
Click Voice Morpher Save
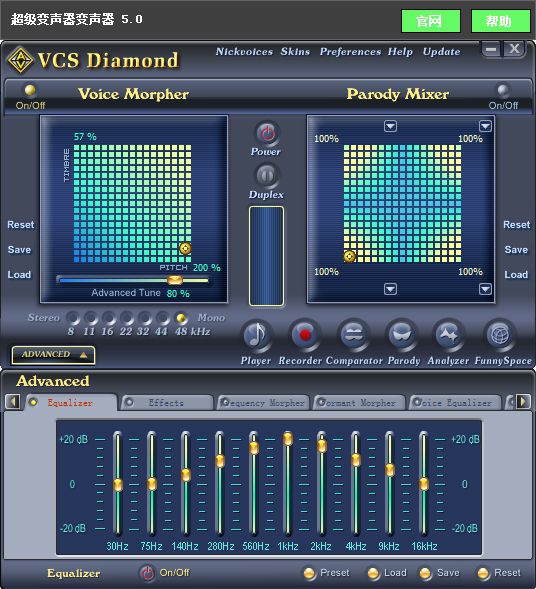click(x=20, y=250)
